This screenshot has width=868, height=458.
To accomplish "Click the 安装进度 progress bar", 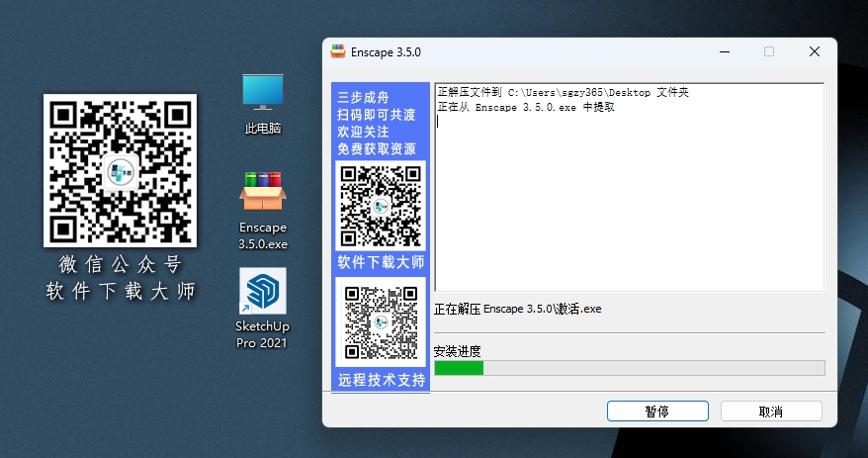I will (630, 368).
